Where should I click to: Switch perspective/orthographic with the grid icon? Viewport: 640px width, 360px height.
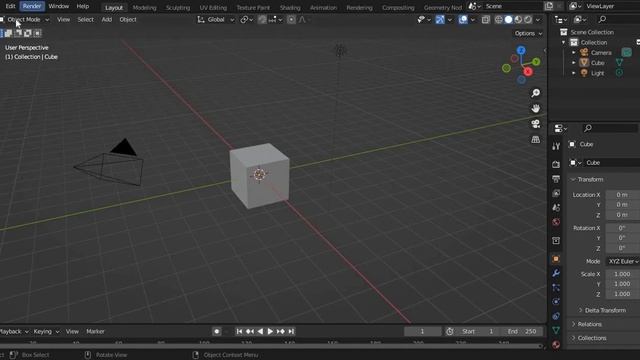[x=536, y=139]
